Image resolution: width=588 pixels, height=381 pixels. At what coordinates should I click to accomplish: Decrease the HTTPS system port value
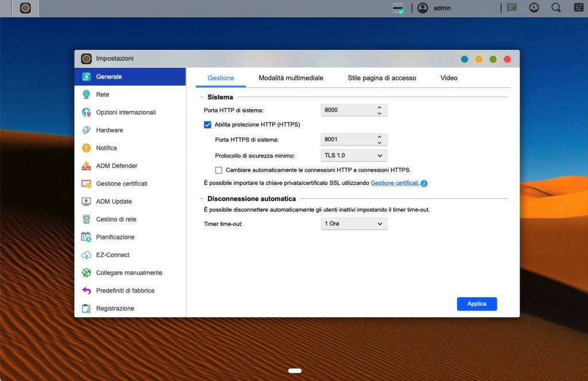[x=380, y=143]
